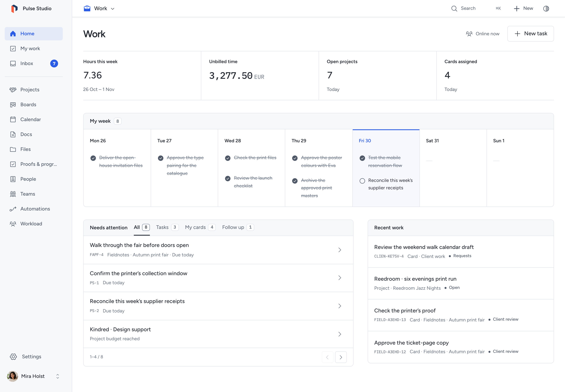Expand 'Walk through the fair' row chevron
565x392 pixels.
pyautogui.click(x=340, y=250)
